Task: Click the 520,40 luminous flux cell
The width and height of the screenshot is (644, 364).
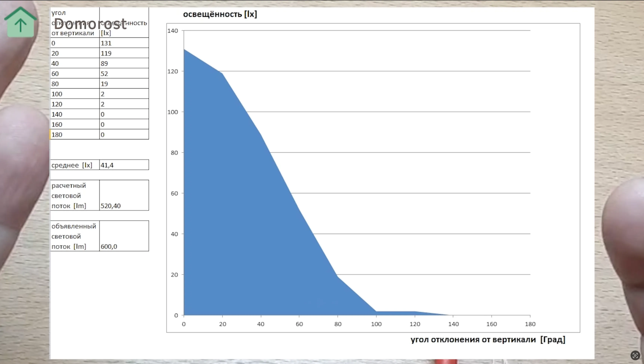Action: point(124,195)
